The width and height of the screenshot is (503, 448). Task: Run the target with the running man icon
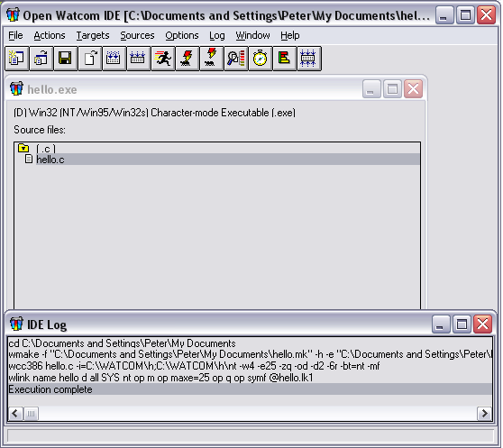(163, 59)
